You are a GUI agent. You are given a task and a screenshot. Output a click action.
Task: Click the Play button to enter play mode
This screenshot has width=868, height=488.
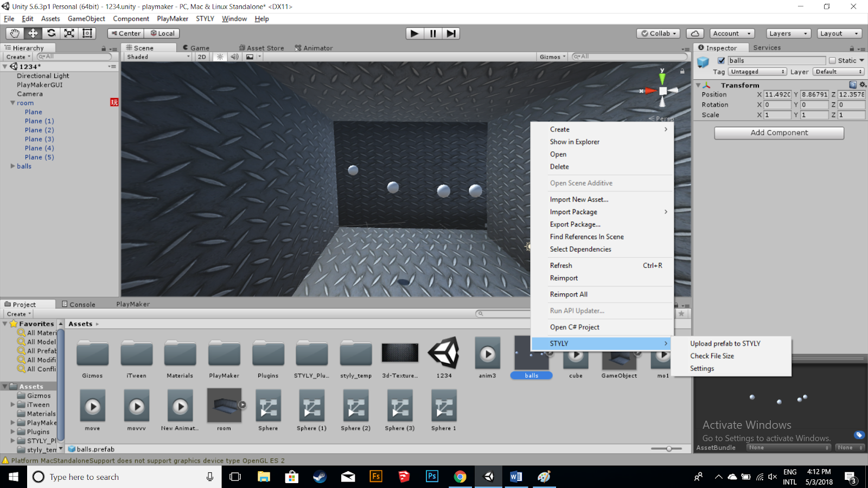click(x=413, y=33)
